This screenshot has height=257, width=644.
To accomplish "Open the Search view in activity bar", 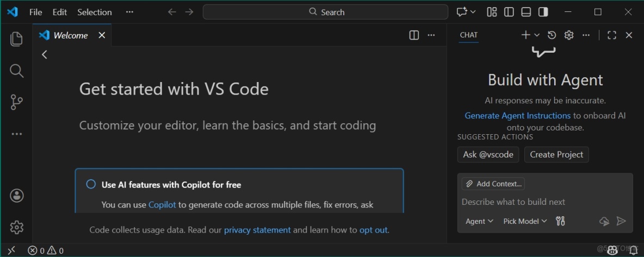I will pyautogui.click(x=16, y=71).
